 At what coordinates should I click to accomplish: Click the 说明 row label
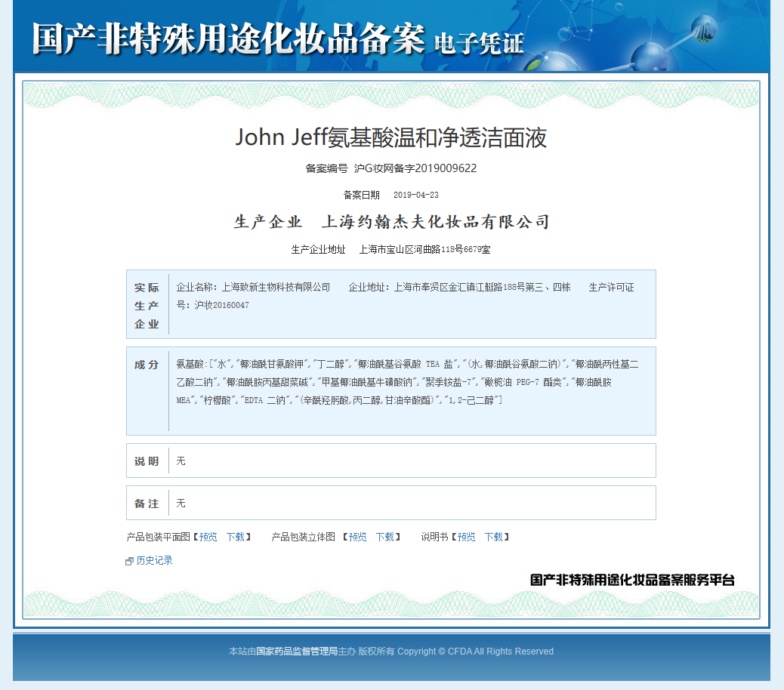point(147,461)
